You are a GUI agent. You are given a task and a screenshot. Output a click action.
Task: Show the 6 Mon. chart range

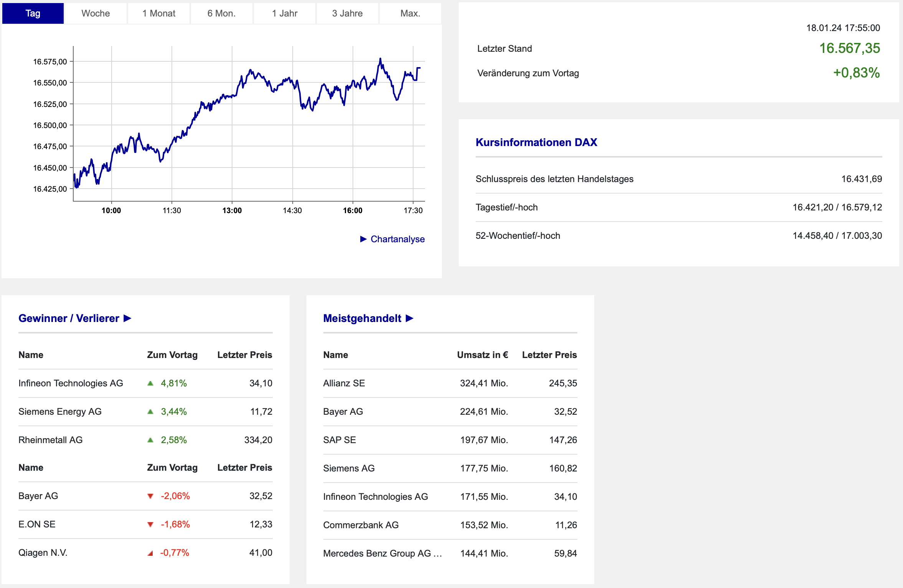coord(221,13)
